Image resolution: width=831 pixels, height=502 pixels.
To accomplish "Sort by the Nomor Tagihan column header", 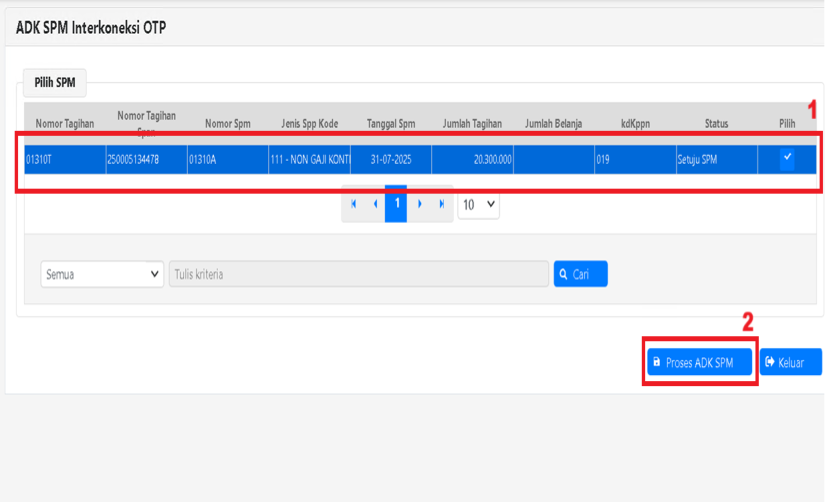I will click(65, 124).
